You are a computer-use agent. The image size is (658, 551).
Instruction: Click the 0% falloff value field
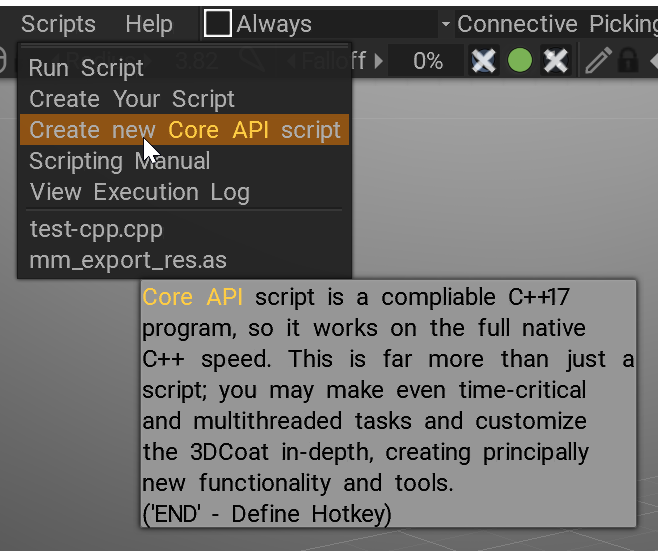click(427, 61)
